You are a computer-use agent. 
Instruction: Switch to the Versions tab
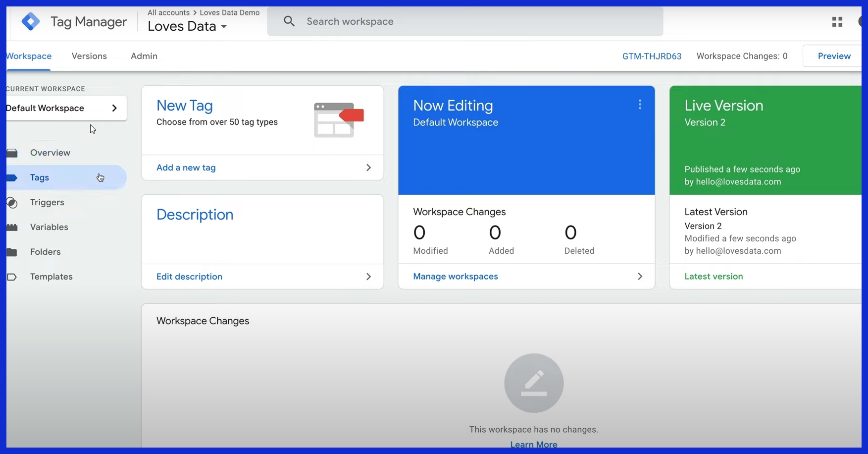(89, 56)
